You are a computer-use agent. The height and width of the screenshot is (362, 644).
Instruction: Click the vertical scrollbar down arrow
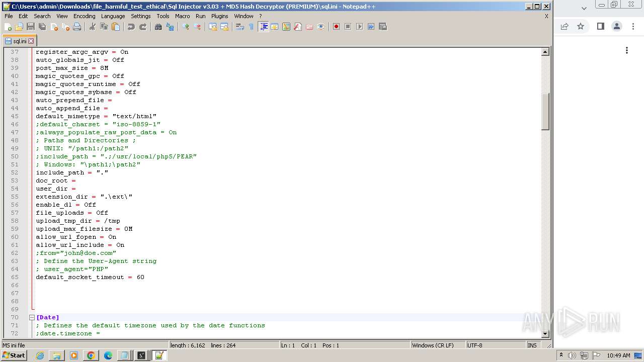pyautogui.click(x=545, y=333)
